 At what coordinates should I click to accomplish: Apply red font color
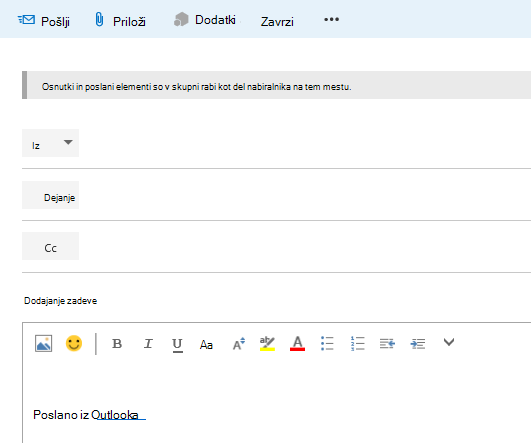tap(297, 343)
